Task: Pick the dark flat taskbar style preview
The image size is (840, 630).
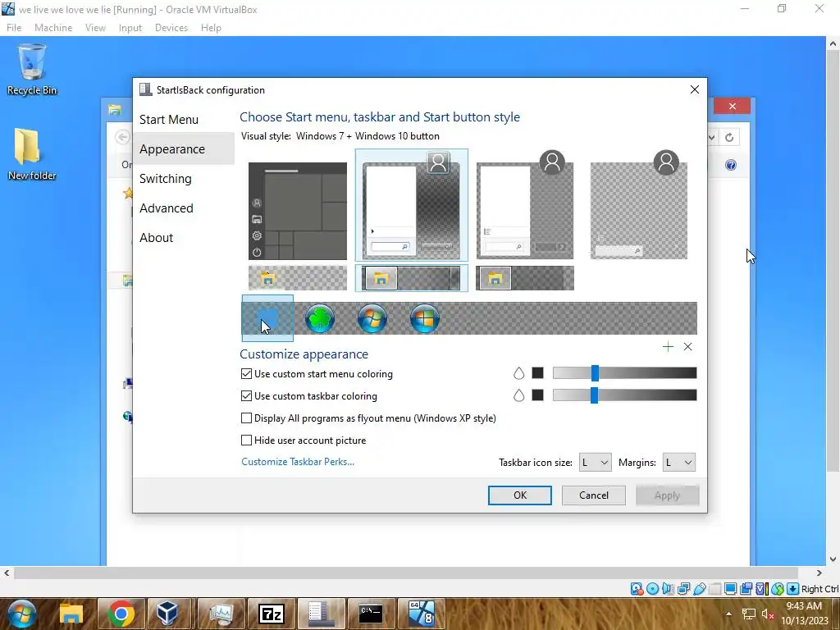Action: click(x=525, y=278)
